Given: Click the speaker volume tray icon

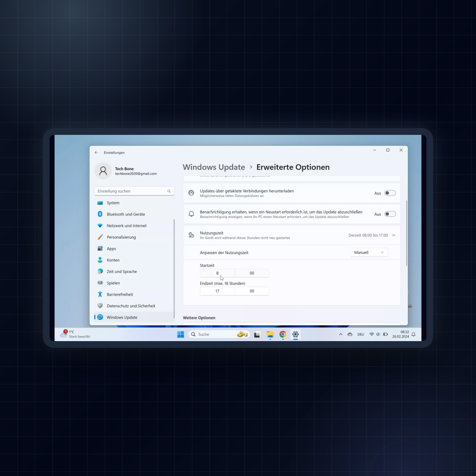Looking at the screenshot, I should pos(378,334).
